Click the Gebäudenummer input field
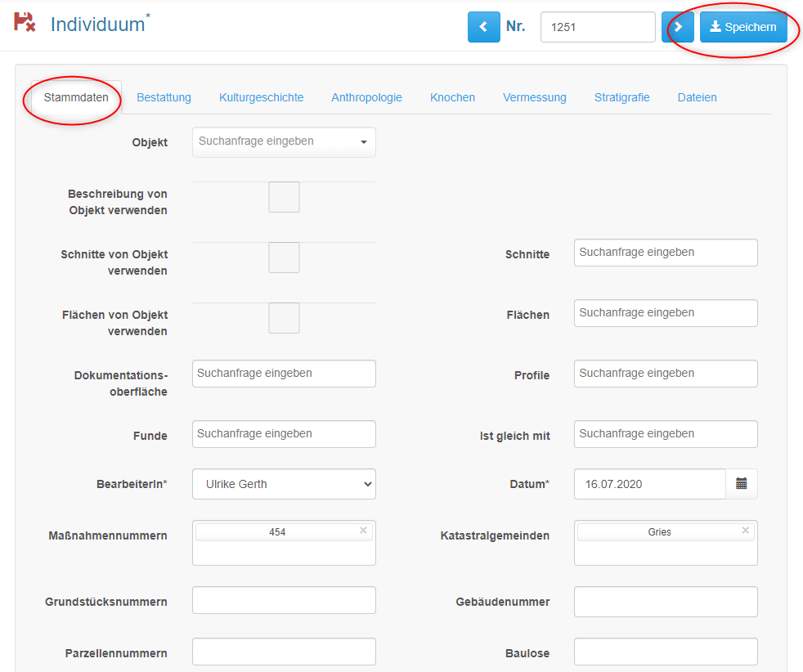 (666, 602)
